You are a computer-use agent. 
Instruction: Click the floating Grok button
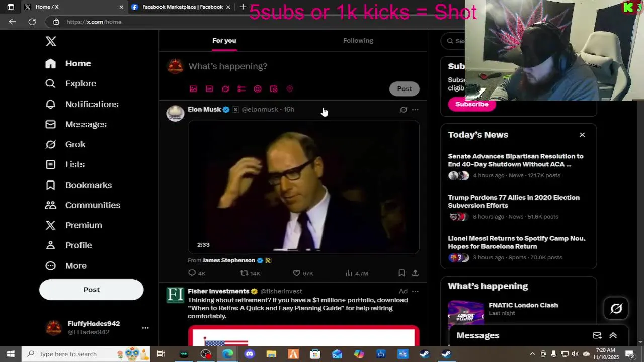(x=616, y=309)
